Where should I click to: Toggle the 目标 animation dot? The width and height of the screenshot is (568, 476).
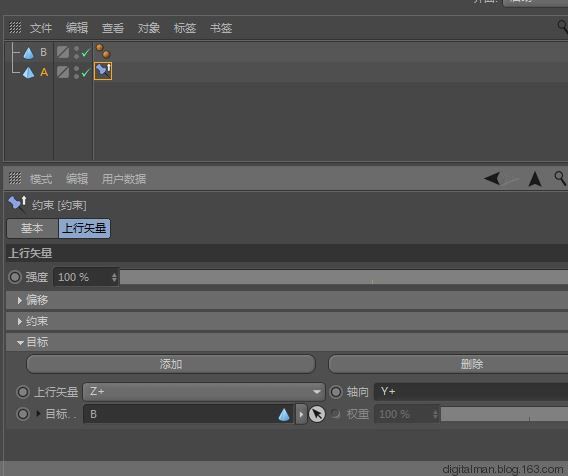coord(23,414)
